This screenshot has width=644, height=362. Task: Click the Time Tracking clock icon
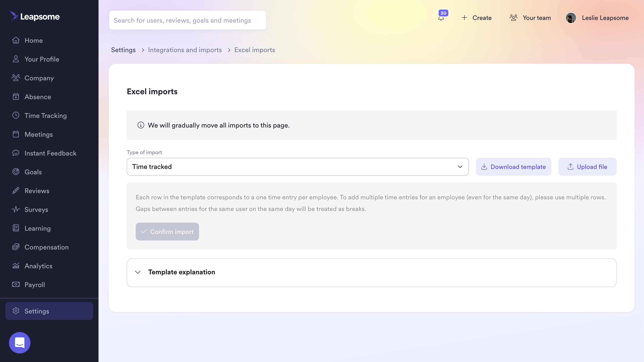(x=16, y=115)
